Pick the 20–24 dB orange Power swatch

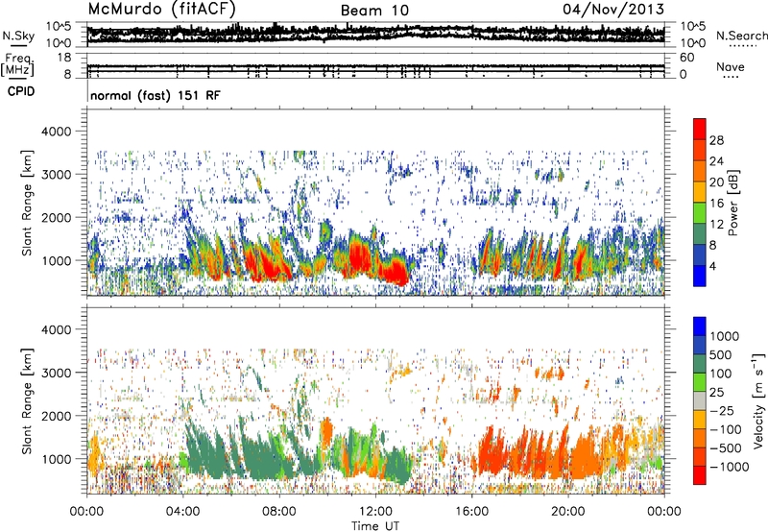700,172
